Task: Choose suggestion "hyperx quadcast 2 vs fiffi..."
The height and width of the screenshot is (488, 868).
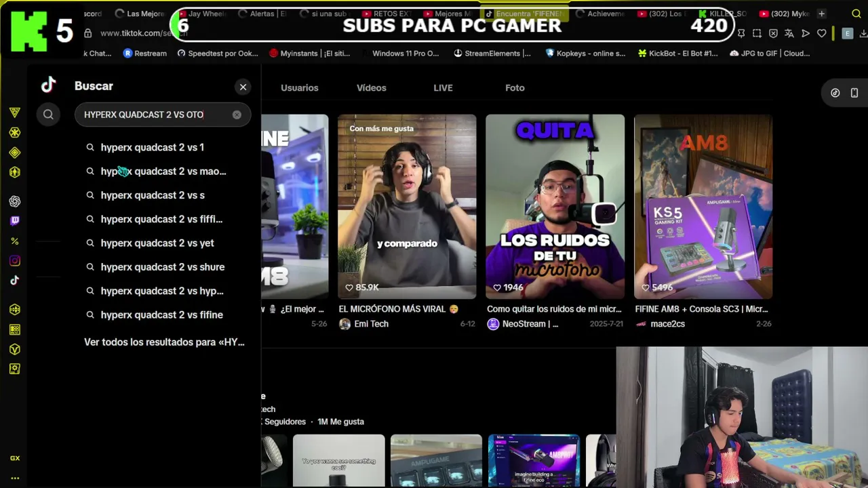Action: (163, 219)
